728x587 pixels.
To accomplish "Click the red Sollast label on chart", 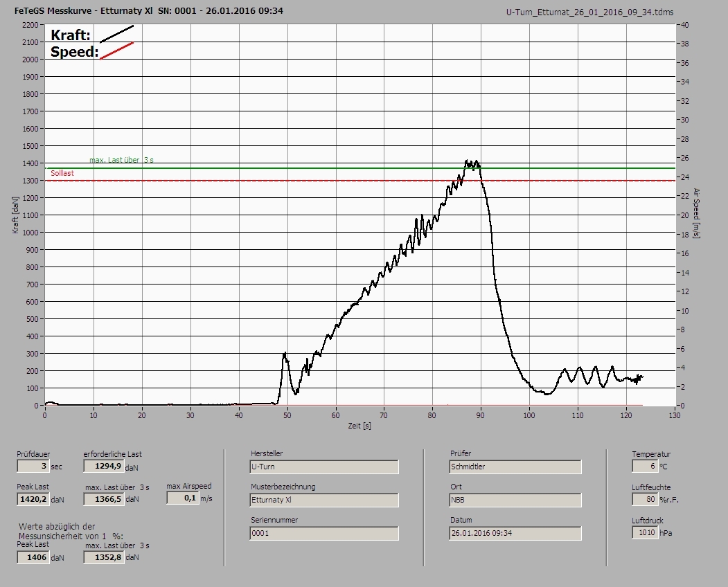I will tap(62, 173).
